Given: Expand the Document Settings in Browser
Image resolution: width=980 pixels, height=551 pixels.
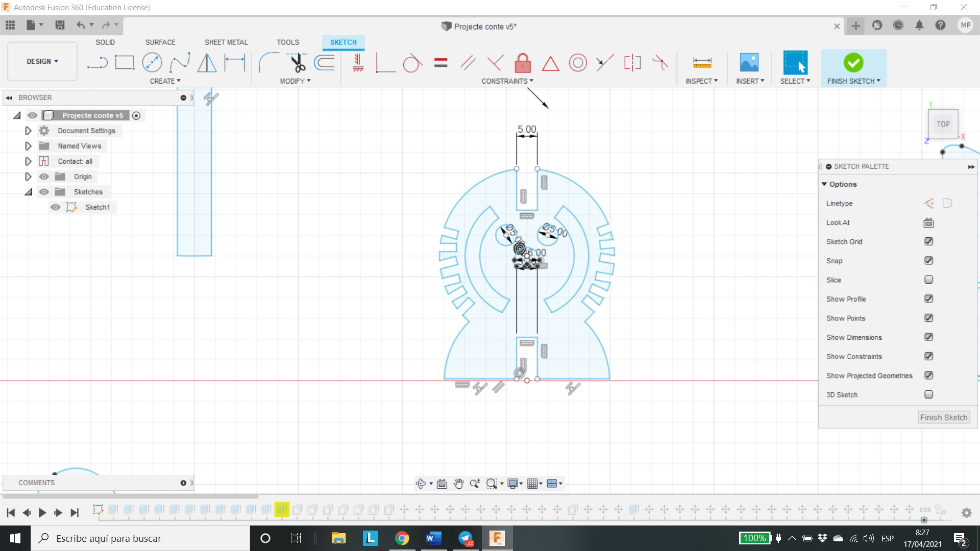Looking at the screenshot, I should tap(28, 130).
